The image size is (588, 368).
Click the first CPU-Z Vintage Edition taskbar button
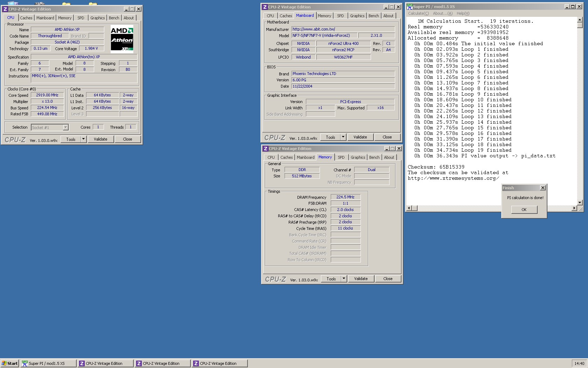(x=105, y=363)
